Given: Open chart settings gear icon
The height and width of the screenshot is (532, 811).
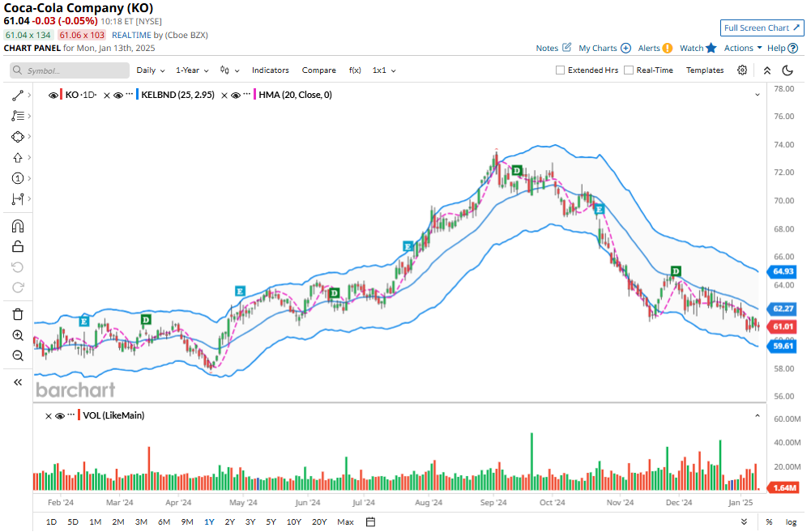Looking at the screenshot, I should pyautogui.click(x=742, y=70).
